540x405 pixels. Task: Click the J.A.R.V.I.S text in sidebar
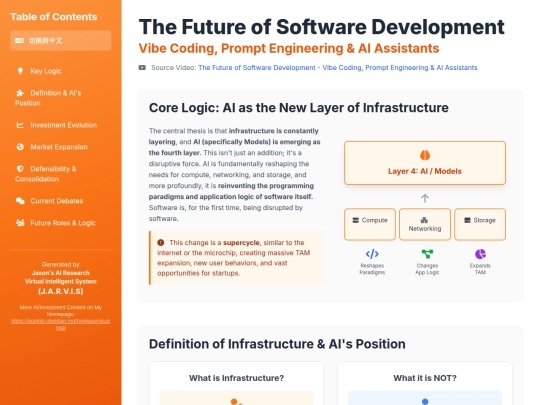61,291
